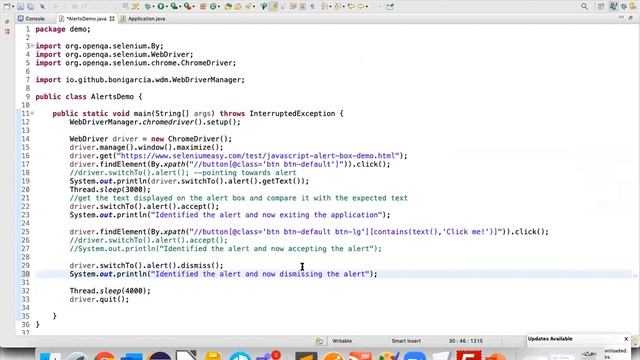This screenshot has width=640, height=360.
Task: Open the Application.java editor tab
Action: coord(143,19)
